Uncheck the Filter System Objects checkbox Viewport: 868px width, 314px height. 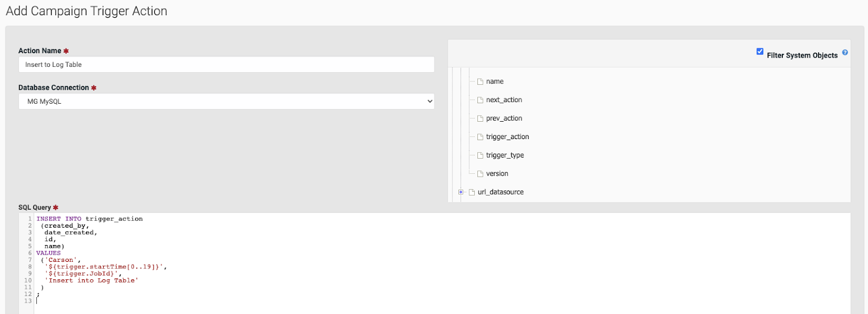pos(760,52)
